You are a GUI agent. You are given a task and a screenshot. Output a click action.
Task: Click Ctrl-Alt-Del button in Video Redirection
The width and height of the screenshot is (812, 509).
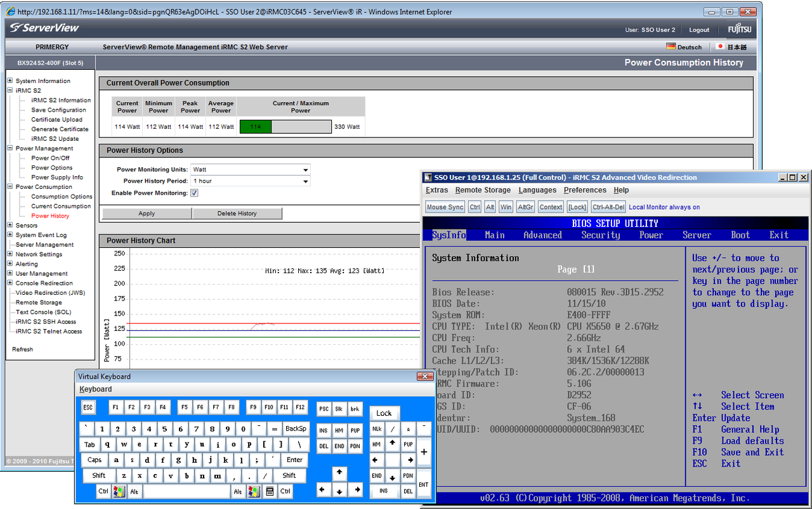tap(608, 207)
